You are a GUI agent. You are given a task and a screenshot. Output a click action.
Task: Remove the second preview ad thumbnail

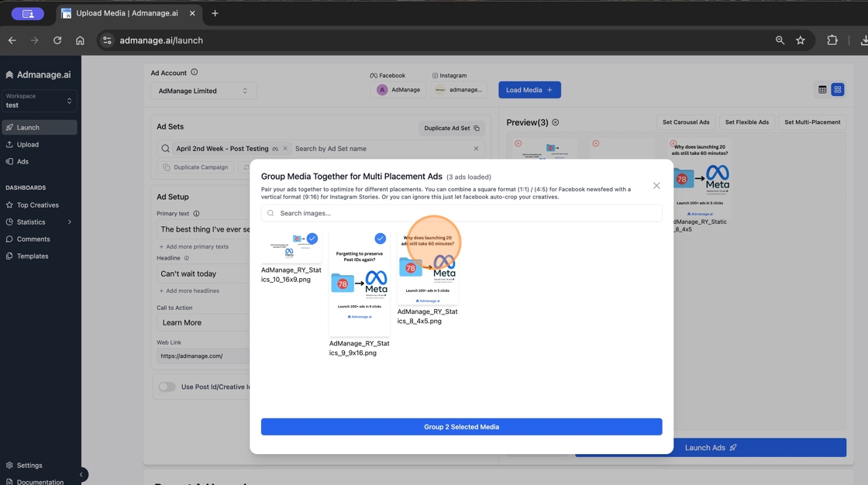[x=596, y=143]
